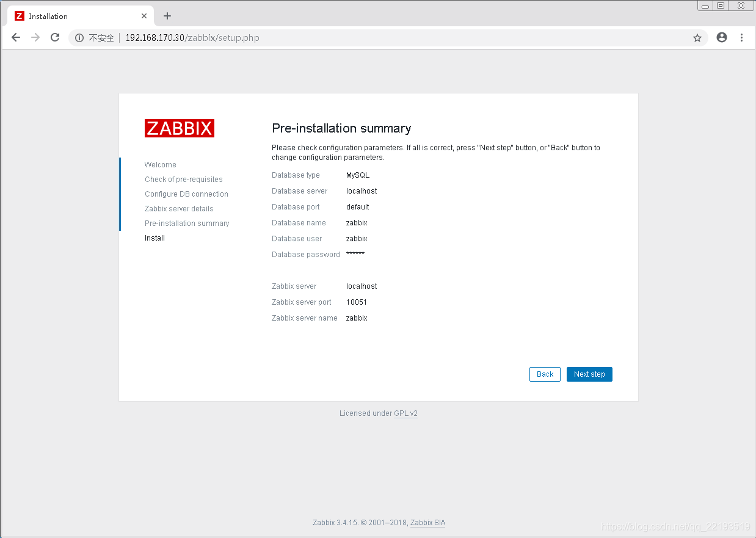Image resolution: width=756 pixels, height=538 pixels.
Task: Bookmark this page with the star icon
Action: point(697,38)
